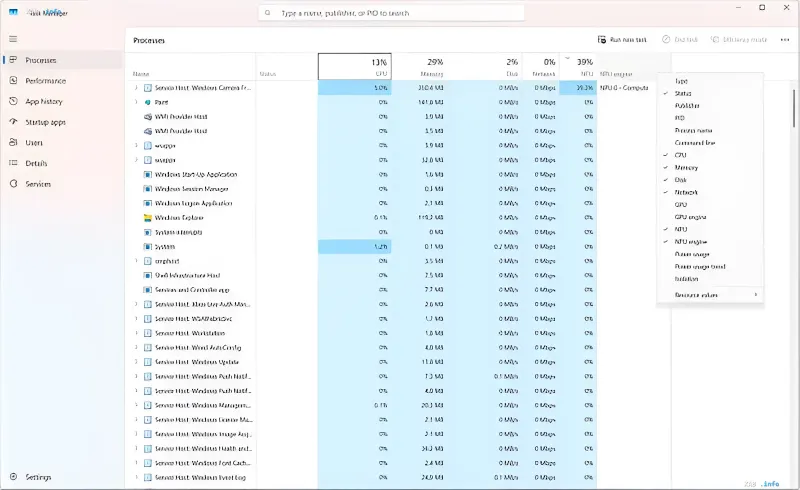Expand Service Host: Windows Event Log row

[x=136, y=477]
